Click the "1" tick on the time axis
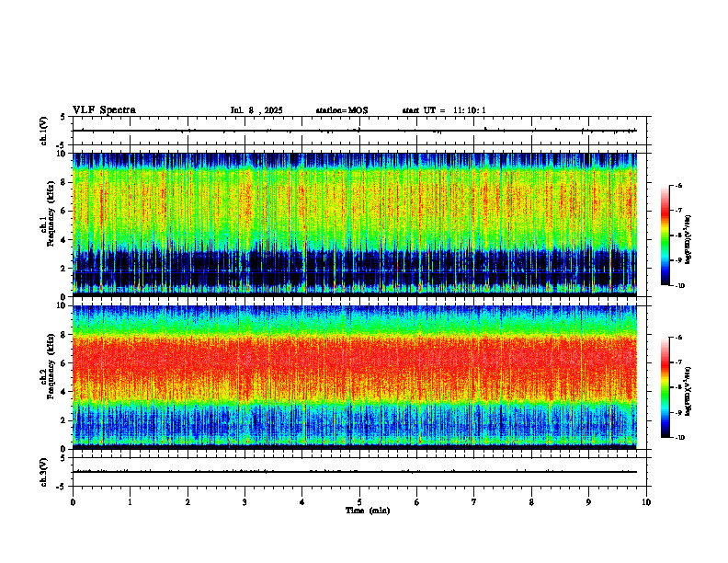This screenshot has width=728, height=563. click(131, 502)
